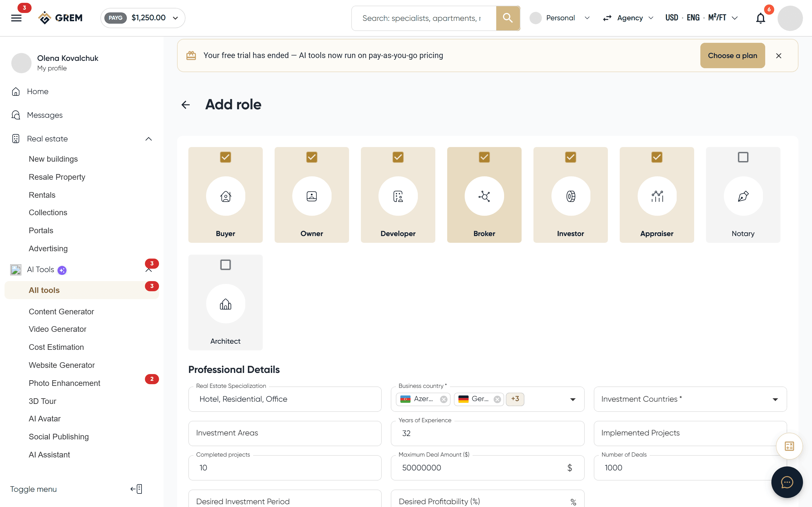Click the Broker role network icon
Screen dimensions: 812x507
484,196
